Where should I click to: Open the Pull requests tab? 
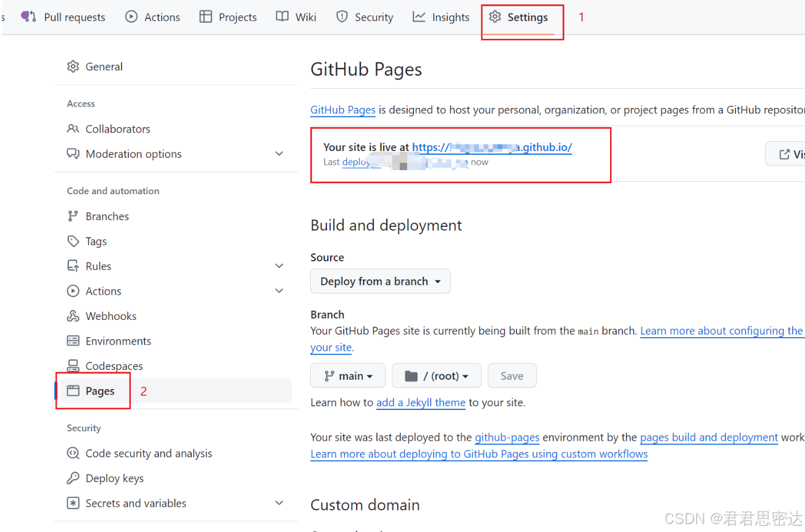pos(63,17)
